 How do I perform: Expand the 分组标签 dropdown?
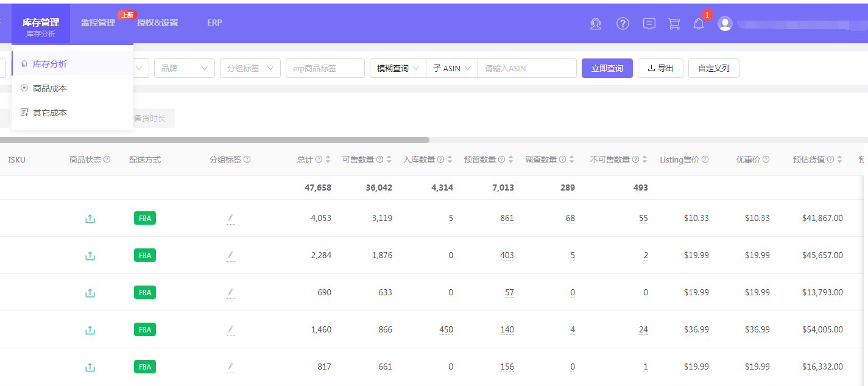[x=250, y=68]
